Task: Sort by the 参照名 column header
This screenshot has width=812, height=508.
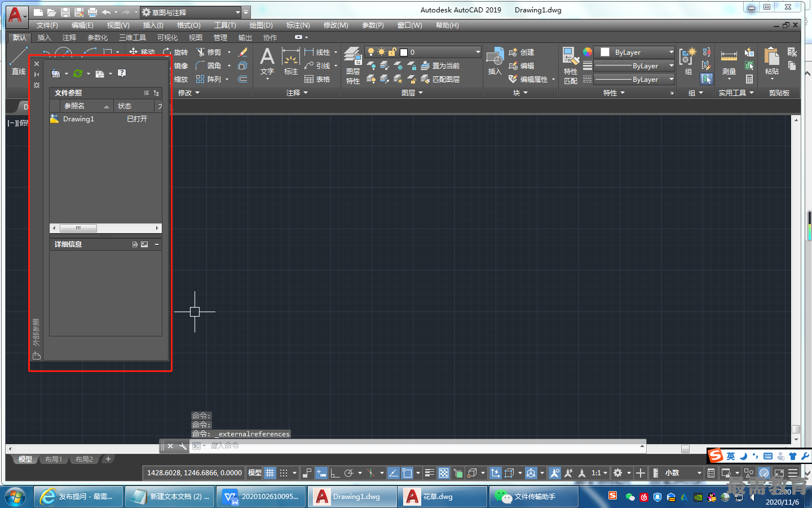Action: (86, 106)
